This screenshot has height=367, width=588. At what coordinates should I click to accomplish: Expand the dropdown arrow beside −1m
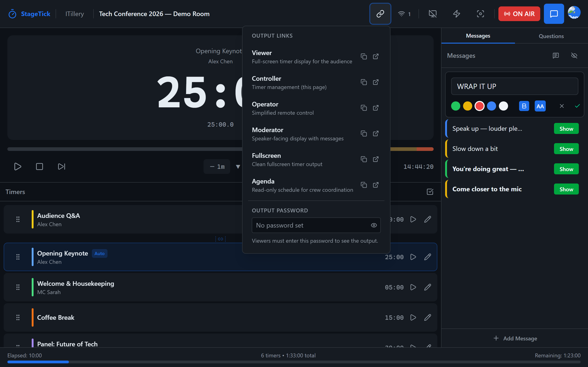tap(238, 167)
